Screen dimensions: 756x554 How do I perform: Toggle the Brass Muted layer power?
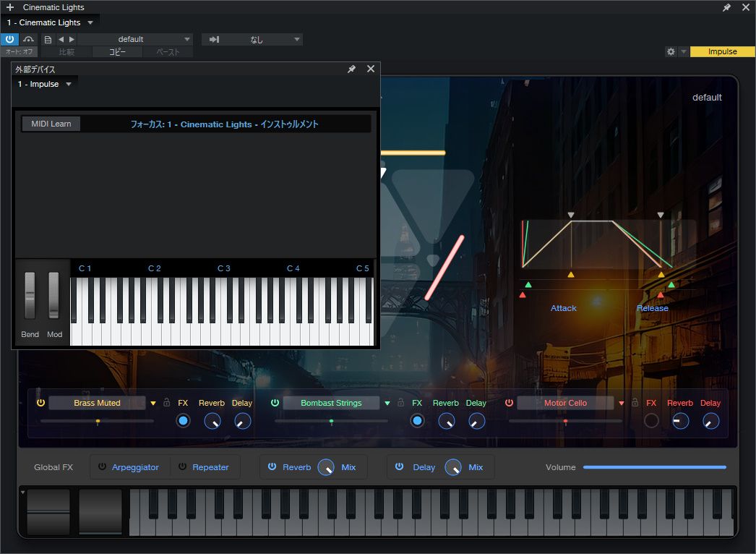pyautogui.click(x=40, y=403)
